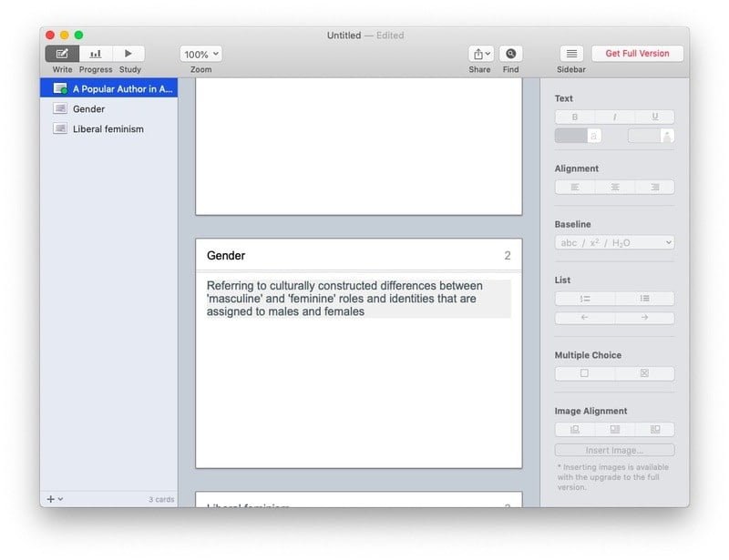Open the Progress view
The height and width of the screenshot is (560, 729).
point(95,54)
